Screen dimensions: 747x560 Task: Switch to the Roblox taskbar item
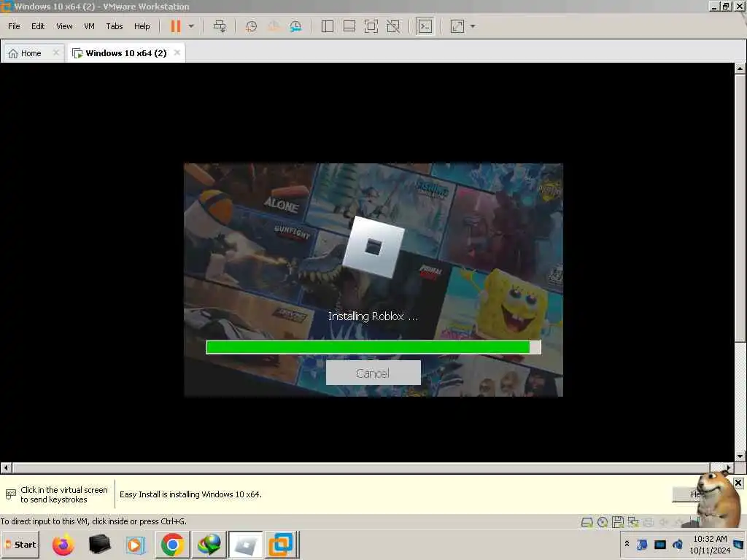point(245,545)
